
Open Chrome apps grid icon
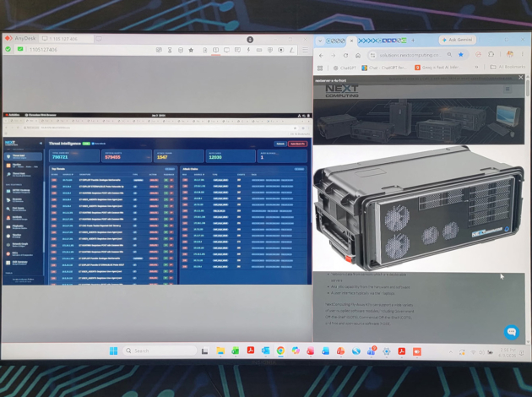coord(319,68)
